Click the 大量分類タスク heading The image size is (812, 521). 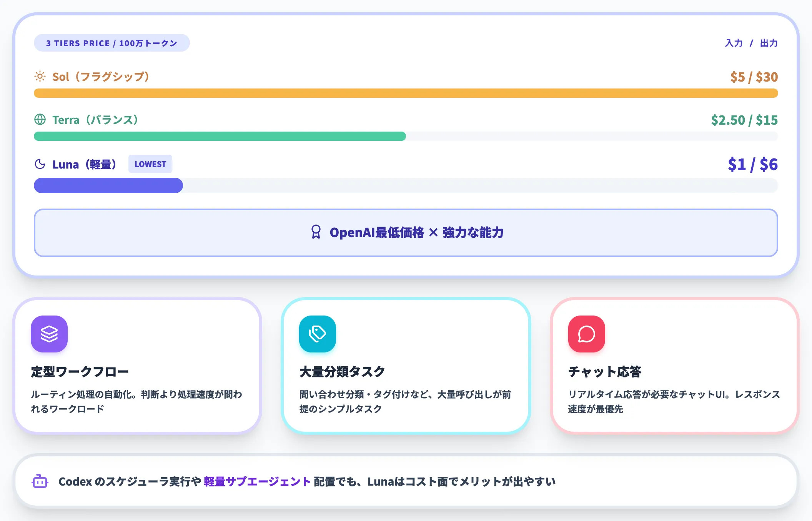tap(342, 371)
